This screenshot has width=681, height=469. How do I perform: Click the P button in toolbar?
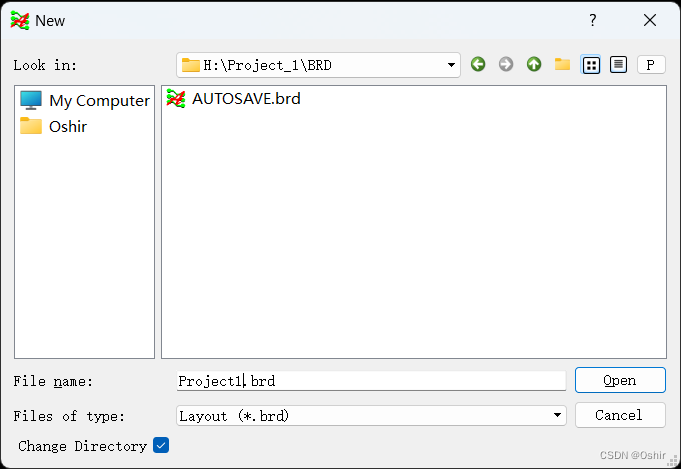point(651,65)
